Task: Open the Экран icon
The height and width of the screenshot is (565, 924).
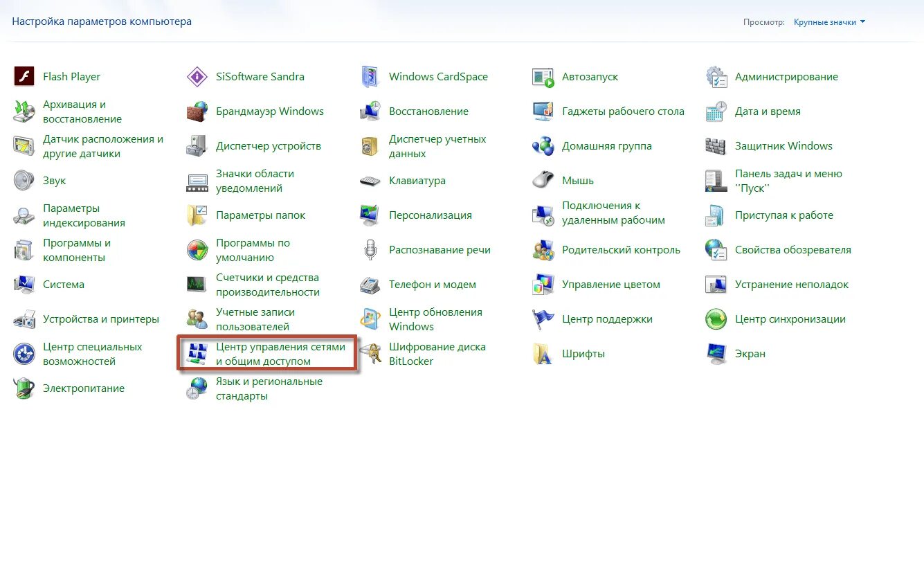Action: click(x=716, y=353)
